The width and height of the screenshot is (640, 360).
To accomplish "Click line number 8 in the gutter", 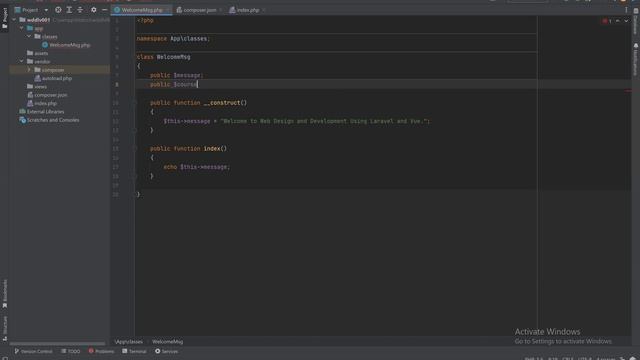I will [117, 84].
